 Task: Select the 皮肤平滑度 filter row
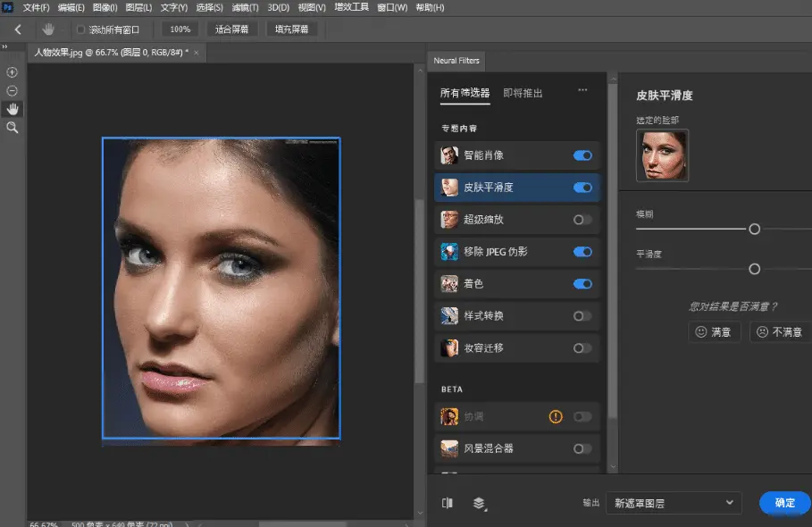coord(517,188)
